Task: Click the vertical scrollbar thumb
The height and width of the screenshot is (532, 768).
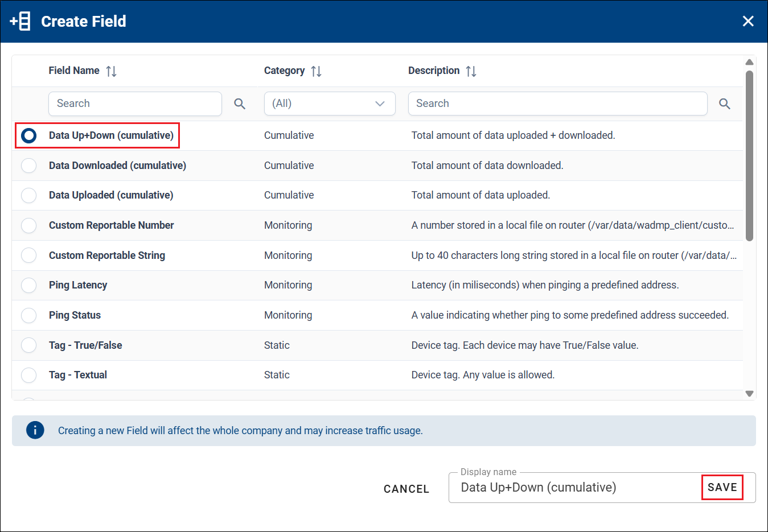Action: pos(750,155)
